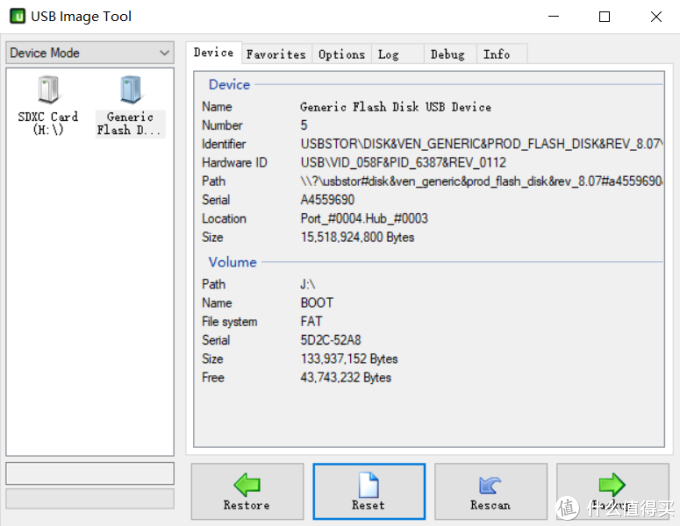This screenshot has width=680, height=526.
Task: Click the device Name value text
Action: click(x=395, y=107)
